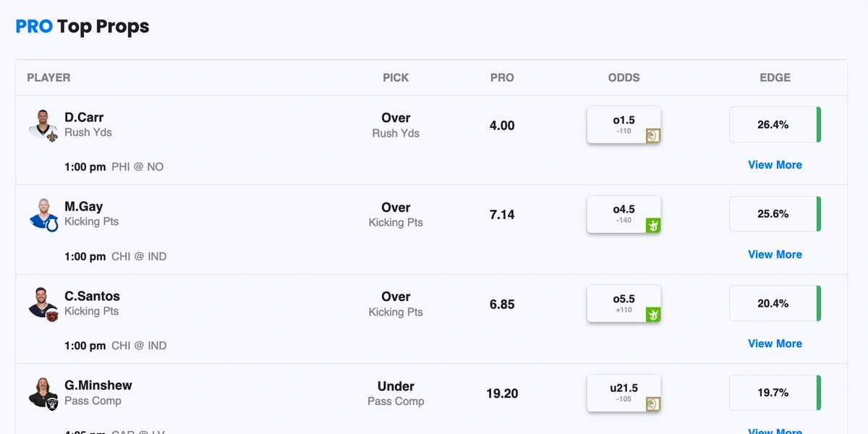Click DraftKings logo on o4.5 odds
Viewport: 868px width, 434px height.
pos(653,225)
